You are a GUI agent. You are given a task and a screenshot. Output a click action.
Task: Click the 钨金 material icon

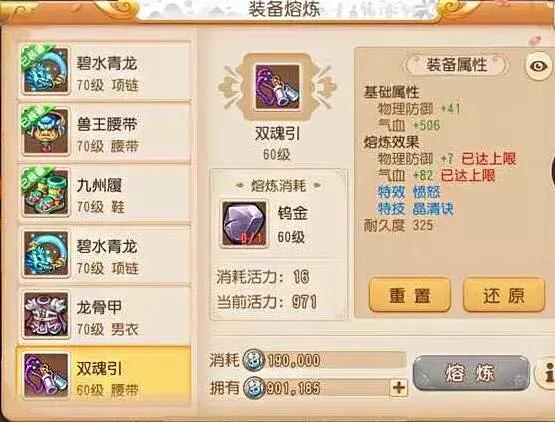tap(244, 224)
